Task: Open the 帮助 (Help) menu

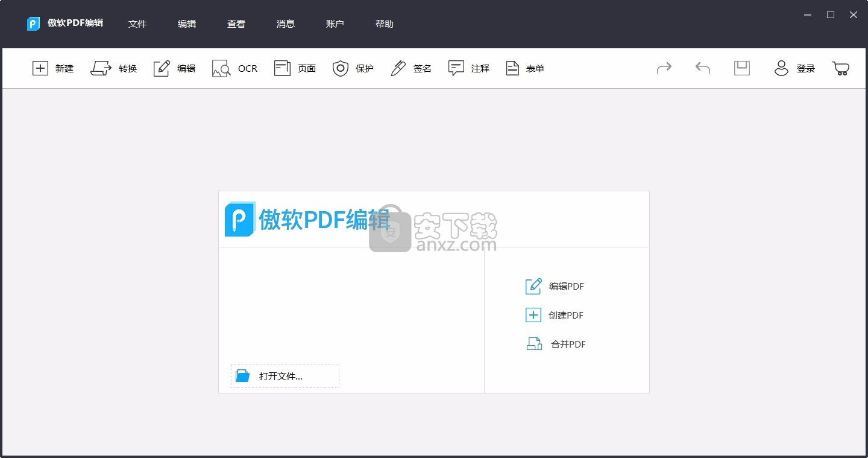Action: pos(385,24)
